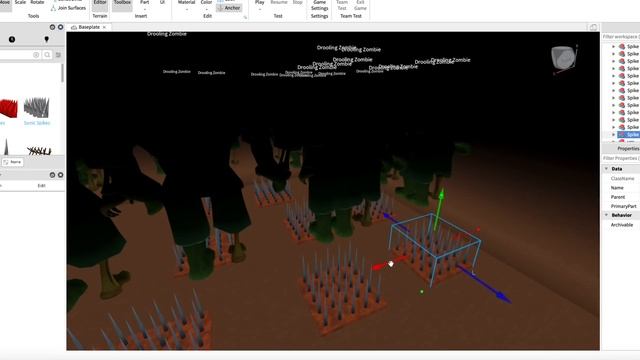Expand the Material dropdown arrow
Screen dimensions: 640x360
pos(187,9)
